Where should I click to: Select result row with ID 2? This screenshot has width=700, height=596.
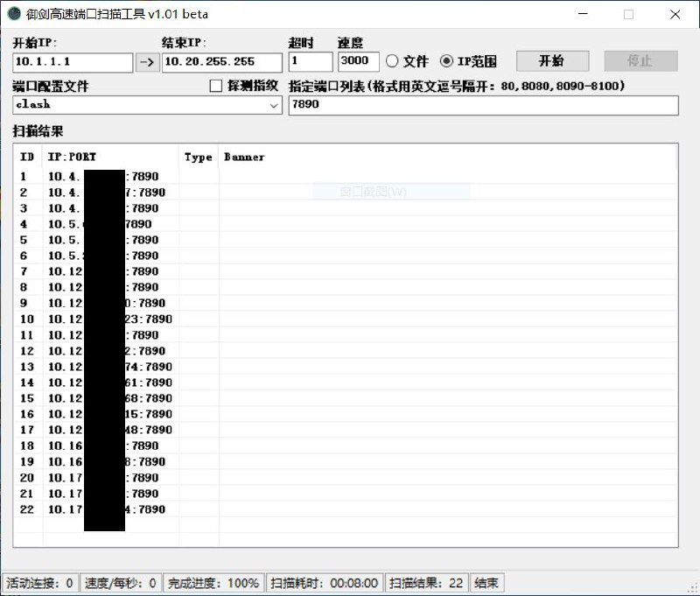(346, 193)
